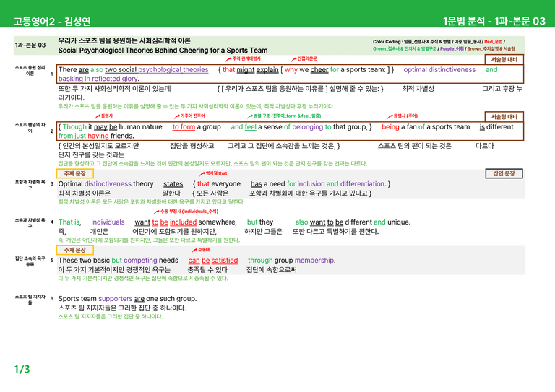Click the purple word 'differentiation' in sentence 3
This screenshot has height=392, width=555.
coord(362,184)
